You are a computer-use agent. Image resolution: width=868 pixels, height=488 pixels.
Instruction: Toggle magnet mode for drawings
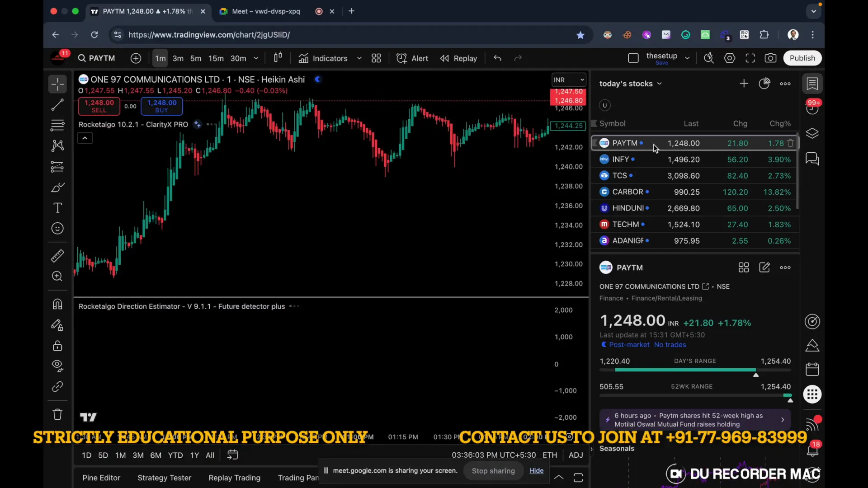point(57,304)
